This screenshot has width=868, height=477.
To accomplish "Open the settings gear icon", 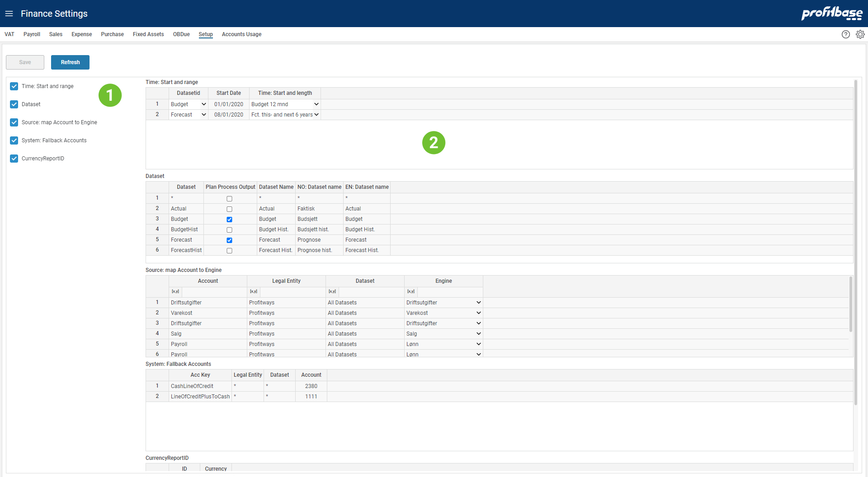I will tap(860, 34).
